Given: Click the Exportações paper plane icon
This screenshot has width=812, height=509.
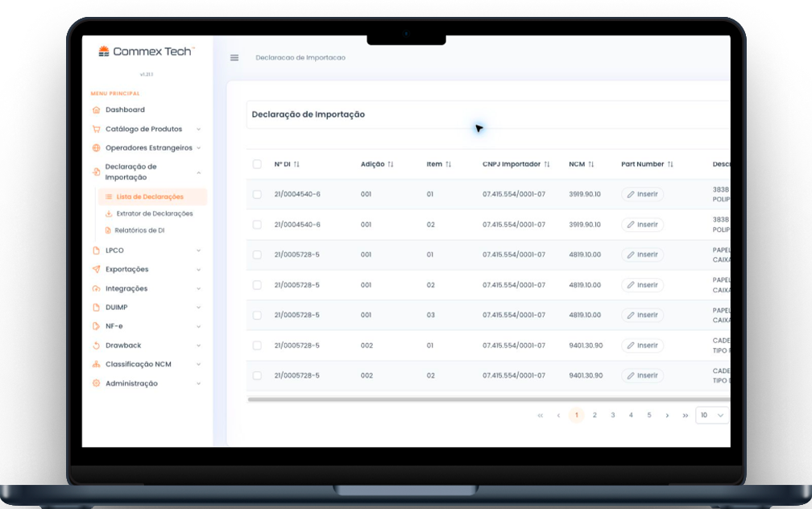Looking at the screenshot, I should click(97, 269).
